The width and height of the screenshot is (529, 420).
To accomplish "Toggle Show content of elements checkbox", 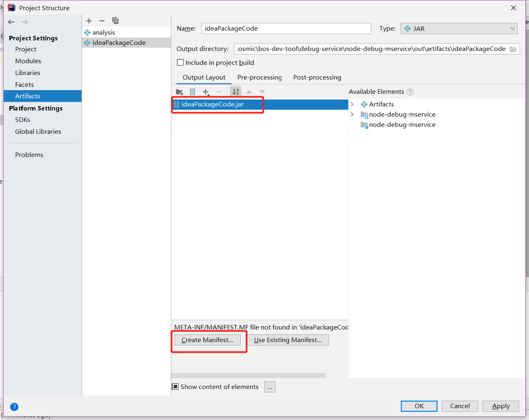I will tap(175, 387).
